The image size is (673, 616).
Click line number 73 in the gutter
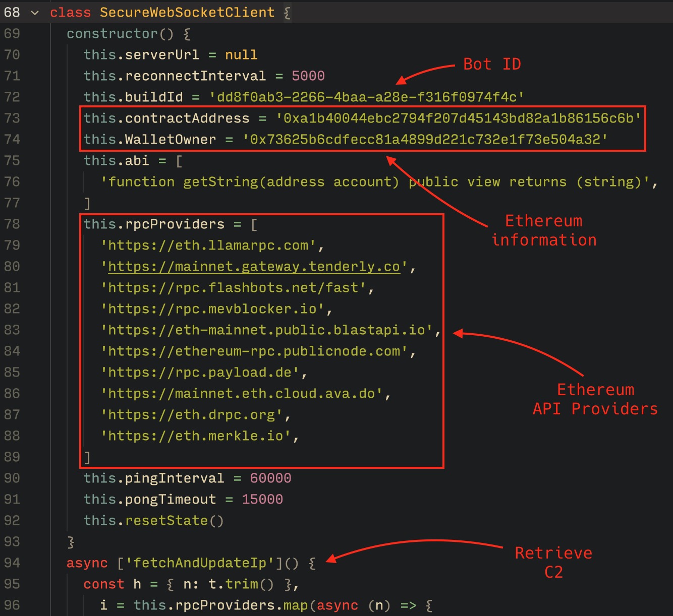coord(12,118)
